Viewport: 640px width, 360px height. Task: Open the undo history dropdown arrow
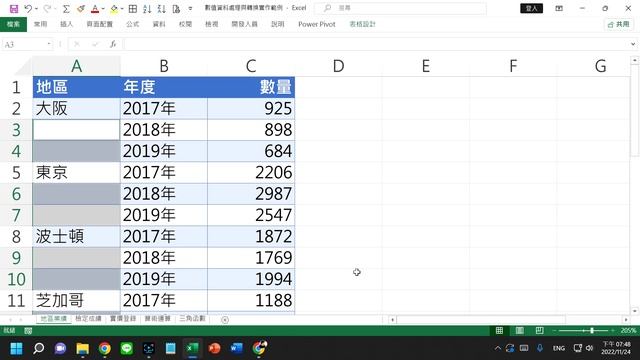pos(36,9)
